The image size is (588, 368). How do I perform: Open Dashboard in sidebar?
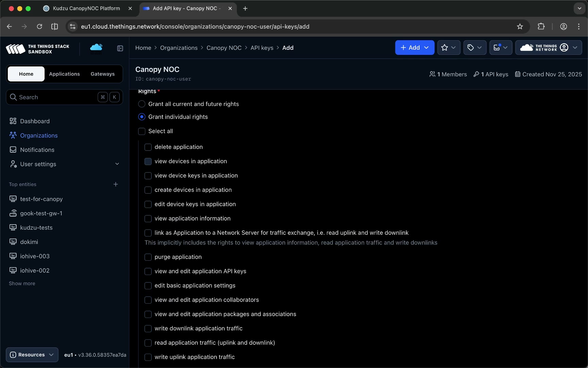35,121
